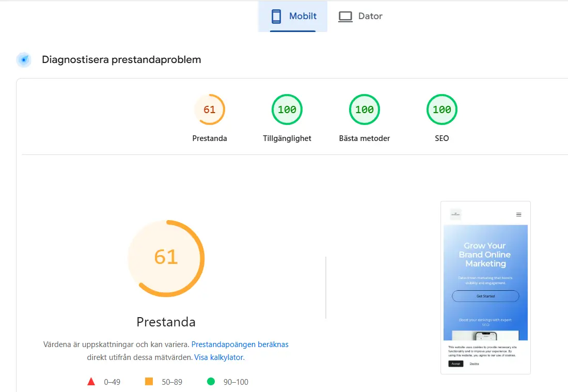This screenshot has width=568, height=392.
Task: Click Get Started in the webpage preview
Action: pos(485,296)
